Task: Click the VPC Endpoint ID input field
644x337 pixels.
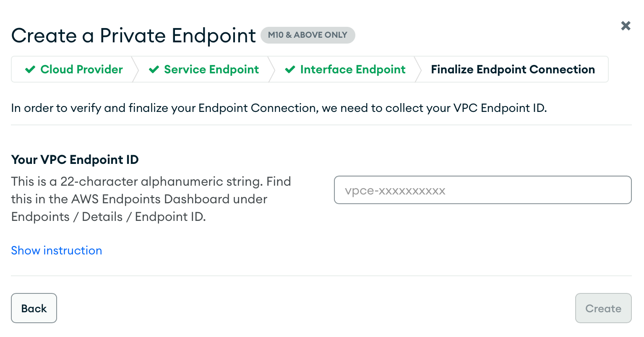Action: click(482, 190)
